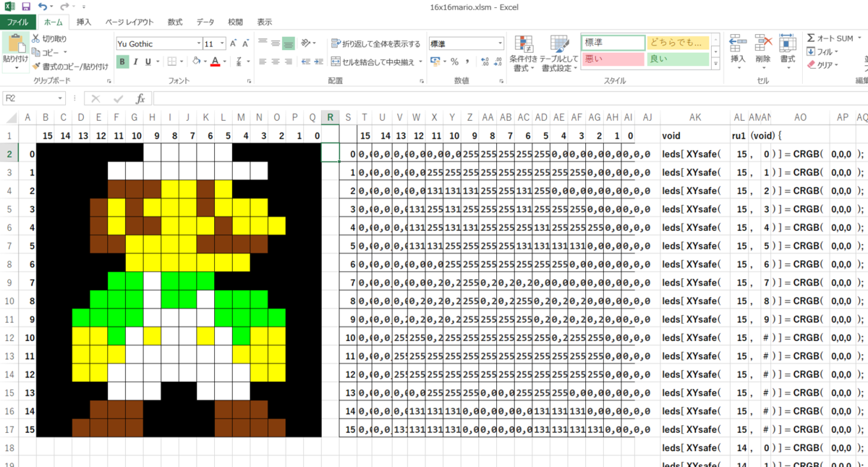Open font color dropdown arrow
Viewport: 868px width, 467px height.
coord(224,62)
